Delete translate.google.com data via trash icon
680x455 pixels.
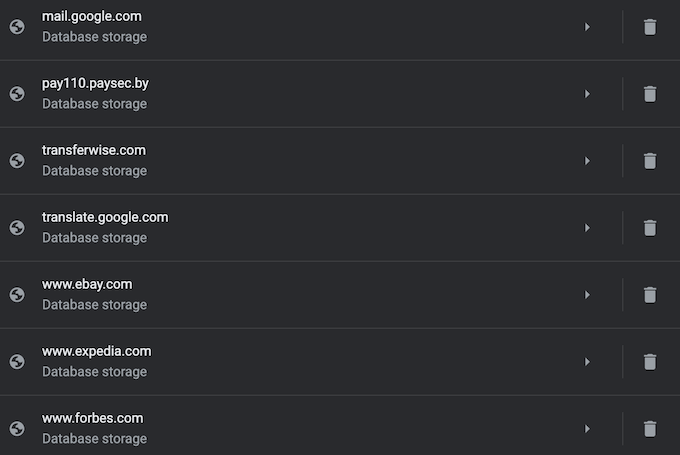click(650, 228)
